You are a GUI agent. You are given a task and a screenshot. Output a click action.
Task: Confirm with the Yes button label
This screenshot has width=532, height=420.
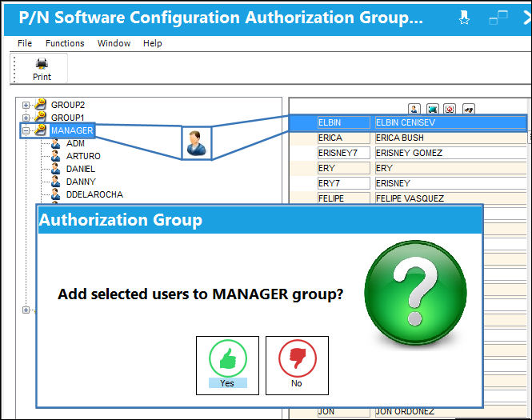(x=227, y=383)
